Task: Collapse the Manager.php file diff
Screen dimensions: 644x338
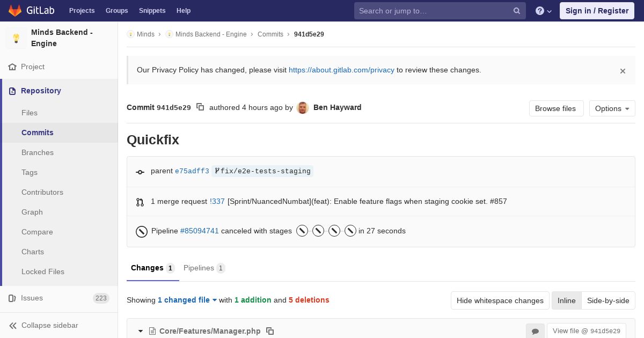Action: 141,331
